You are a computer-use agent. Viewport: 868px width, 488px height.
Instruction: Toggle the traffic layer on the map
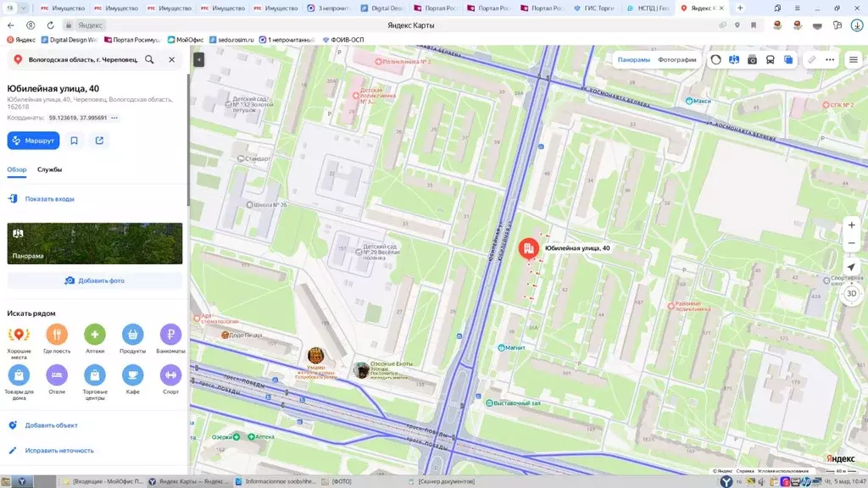tap(716, 59)
